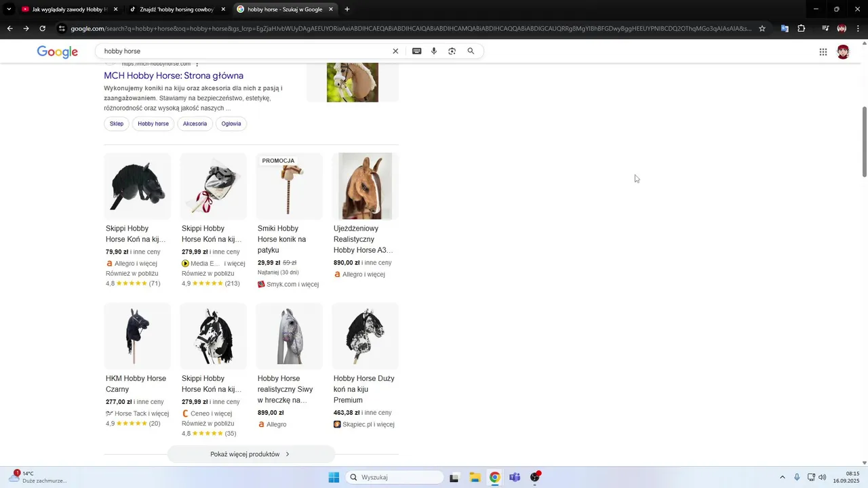Viewport: 868px width, 488px height.
Task: Click the 'Sklep' sitelink chip
Action: pos(117,123)
